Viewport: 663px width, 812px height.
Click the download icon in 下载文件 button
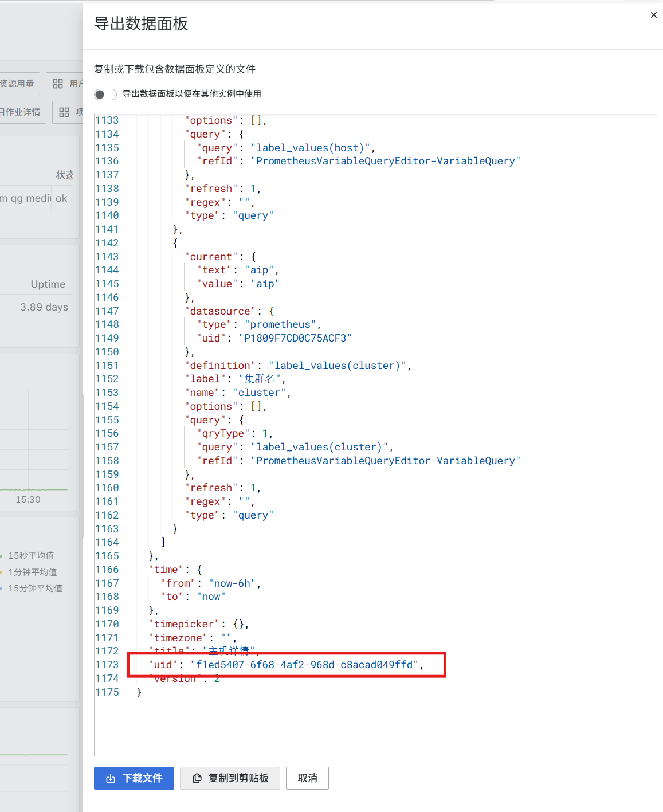click(111, 778)
